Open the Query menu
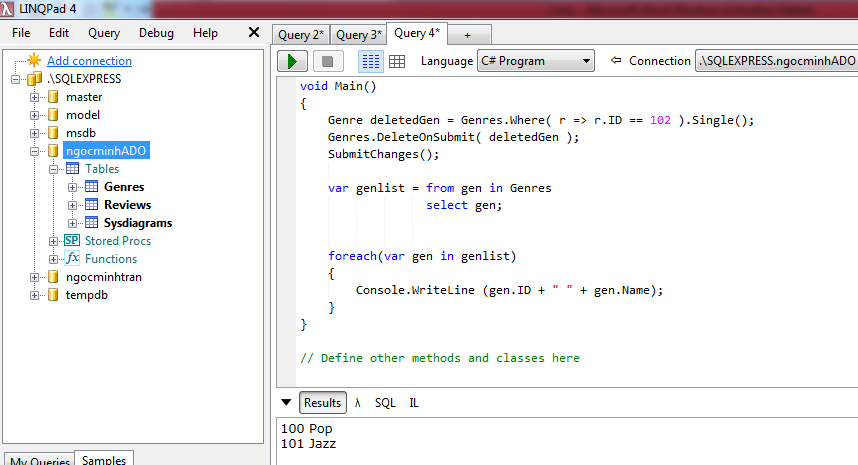This screenshot has width=858, height=465. (x=104, y=33)
